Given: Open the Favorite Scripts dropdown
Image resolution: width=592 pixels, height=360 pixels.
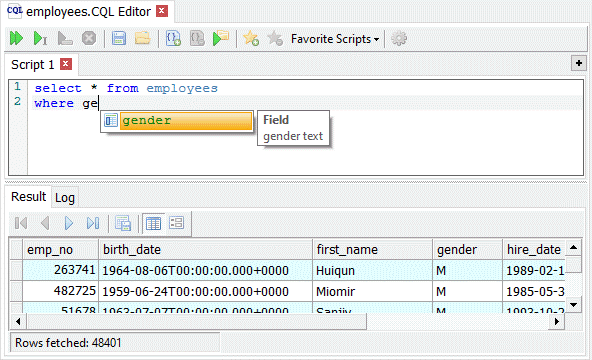Looking at the screenshot, I should (335, 39).
